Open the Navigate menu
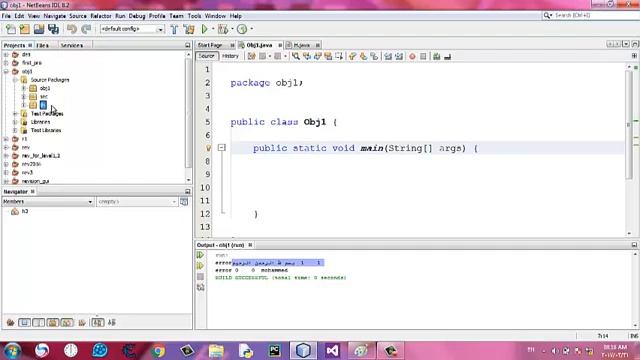 [55, 16]
